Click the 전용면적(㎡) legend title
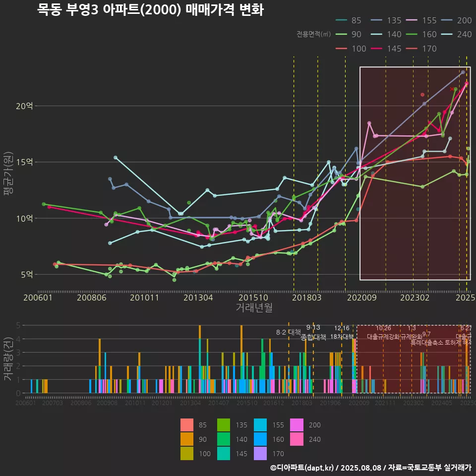This screenshot has height=476, width=476. click(313, 34)
